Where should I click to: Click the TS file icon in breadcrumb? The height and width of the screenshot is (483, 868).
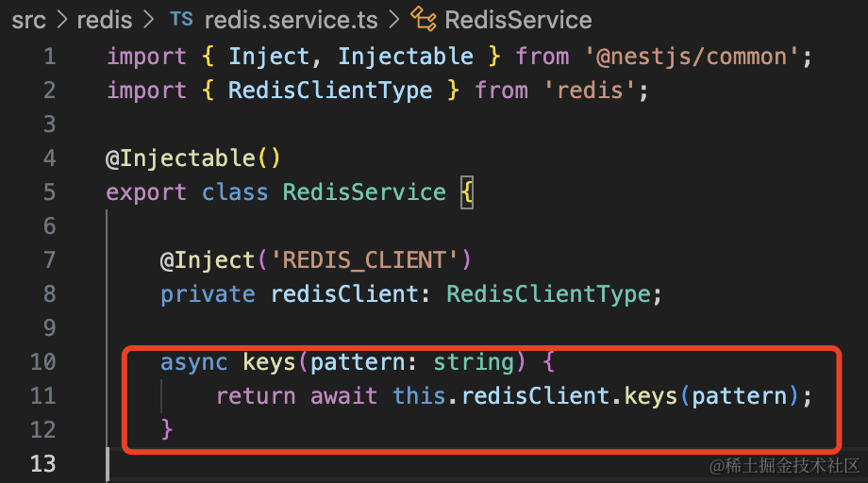coord(179,20)
